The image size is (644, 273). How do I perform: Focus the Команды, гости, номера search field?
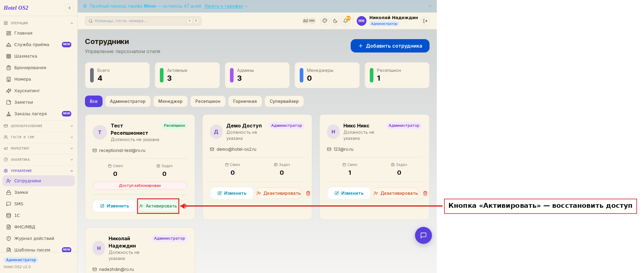coord(143,21)
